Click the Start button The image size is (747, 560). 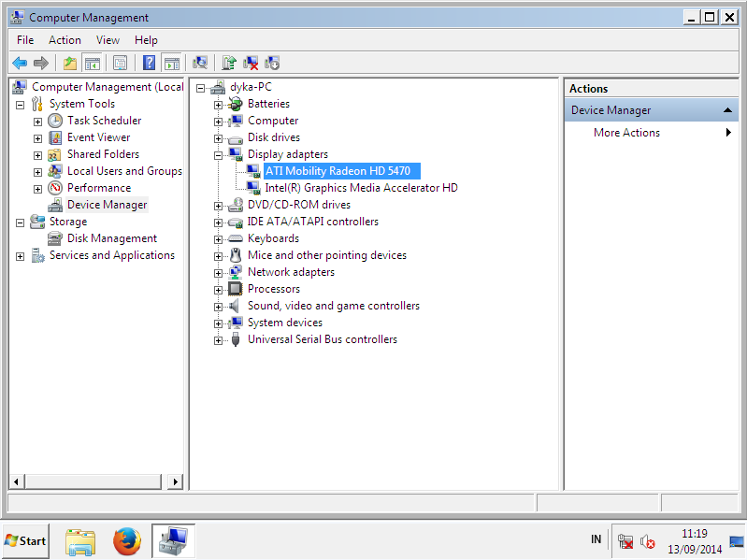click(x=25, y=541)
